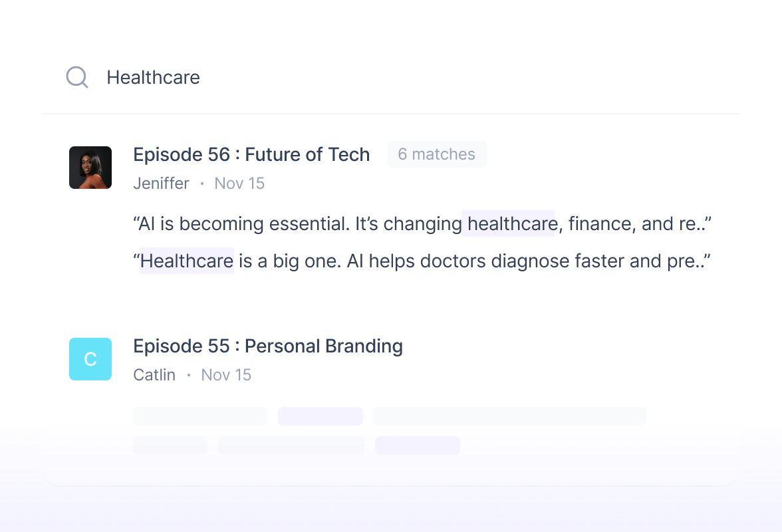
Task: Click Catlin's cyan "C" avatar icon
Action: [x=90, y=359]
